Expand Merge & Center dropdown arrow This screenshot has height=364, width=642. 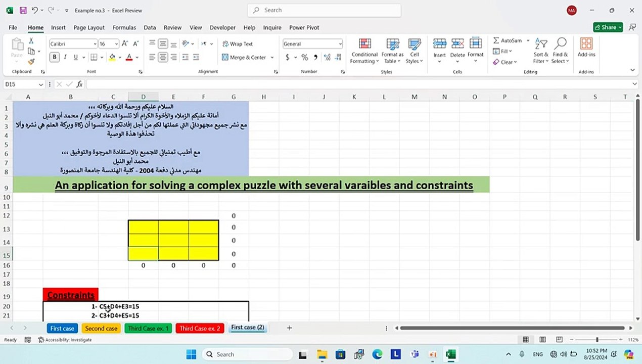tap(272, 58)
